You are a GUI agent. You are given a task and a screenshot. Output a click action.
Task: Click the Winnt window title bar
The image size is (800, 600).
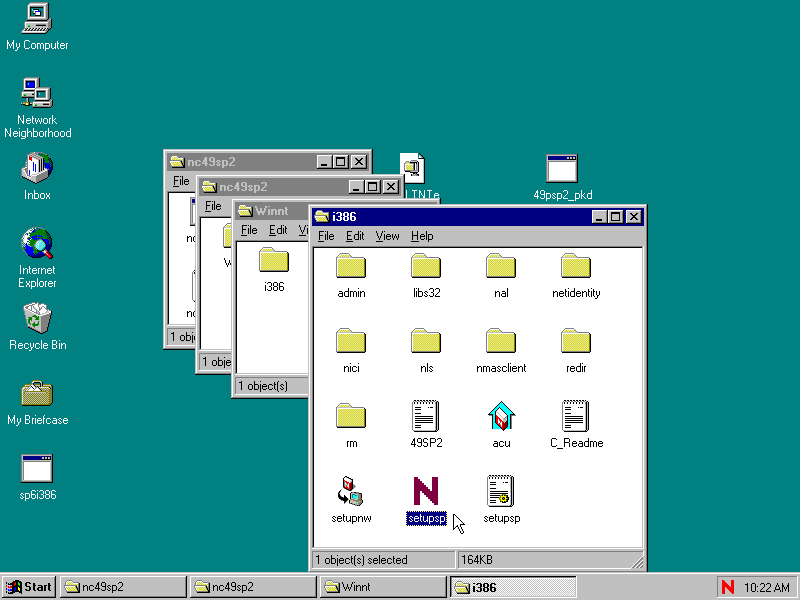pyautogui.click(x=272, y=211)
